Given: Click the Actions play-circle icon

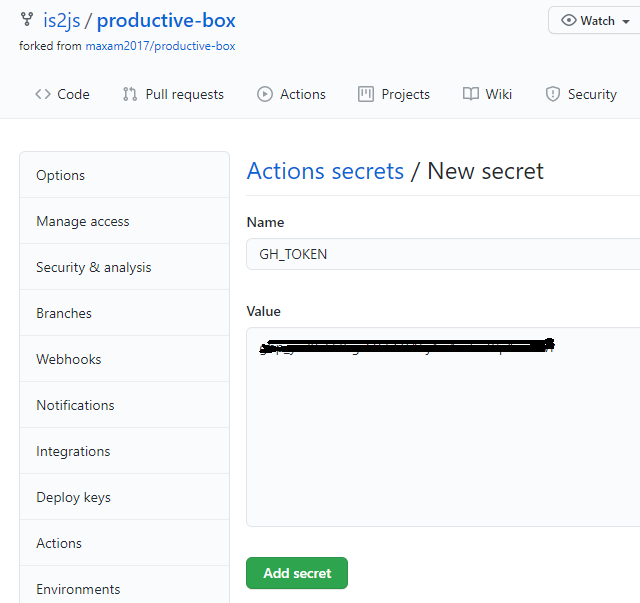Looking at the screenshot, I should coord(264,94).
